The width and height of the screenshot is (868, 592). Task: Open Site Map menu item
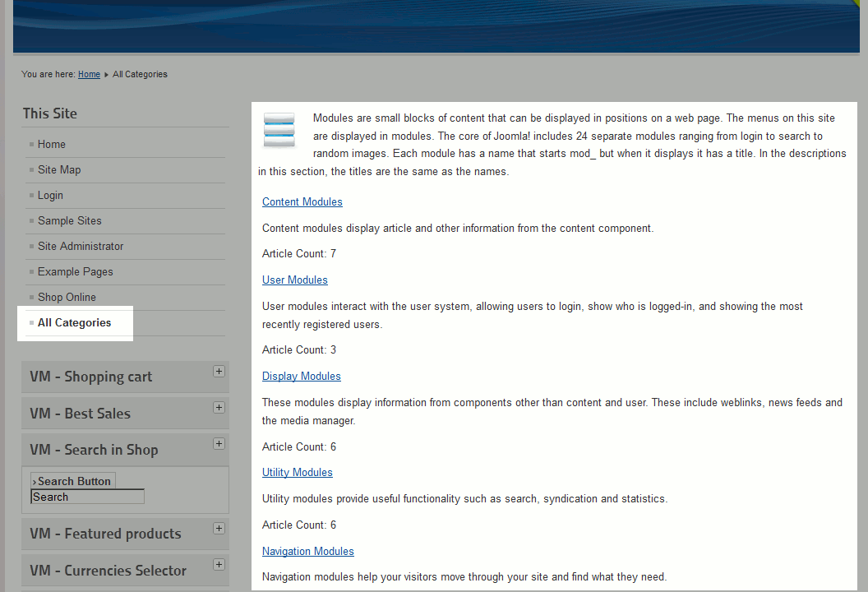click(59, 169)
